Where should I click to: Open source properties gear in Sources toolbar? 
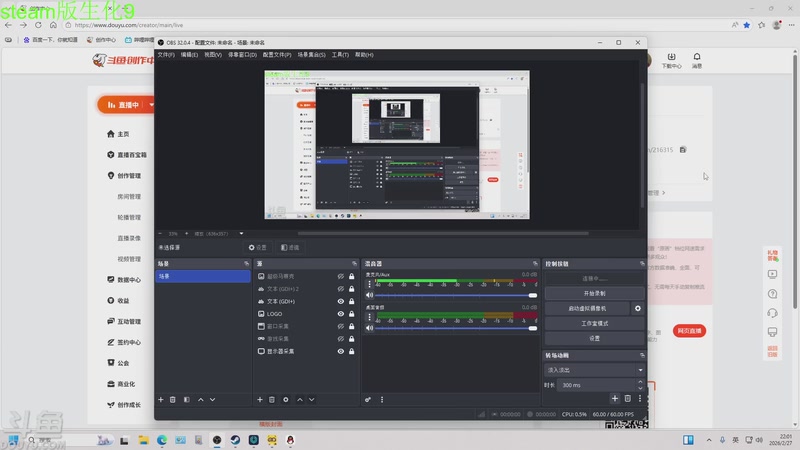point(286,399)
